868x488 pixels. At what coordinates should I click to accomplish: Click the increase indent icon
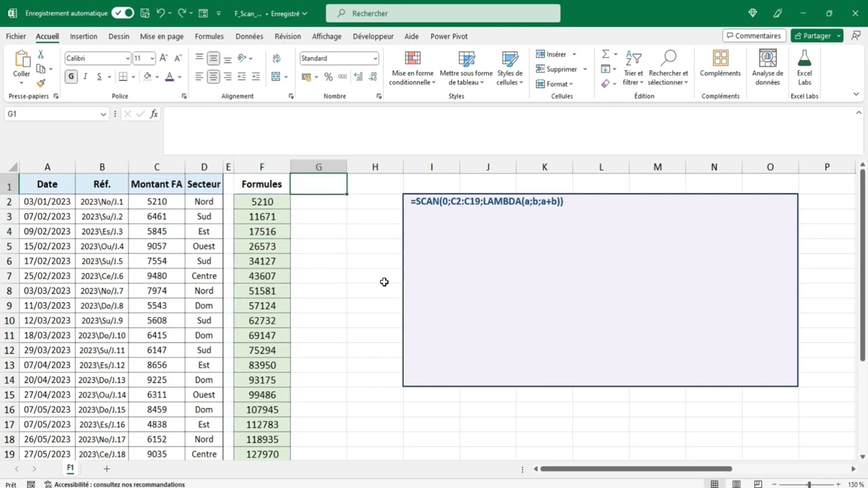coord(256,77)
